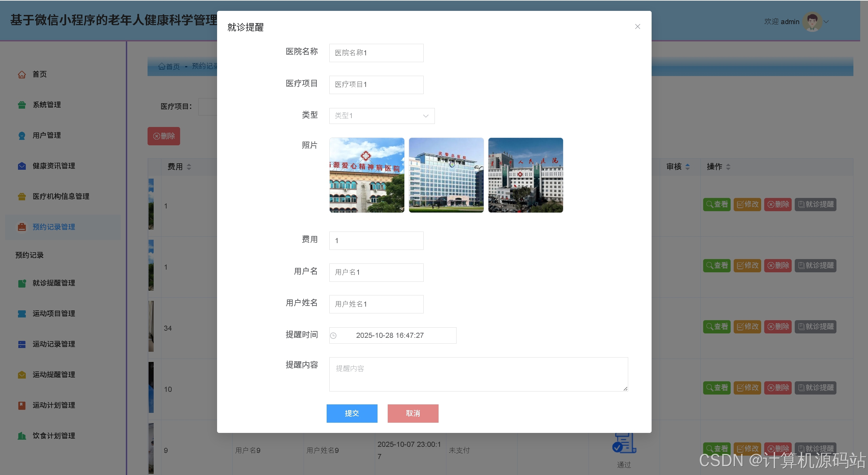
Task: Click the third hospital photo thumbnail
Action: tap(525, 175)
